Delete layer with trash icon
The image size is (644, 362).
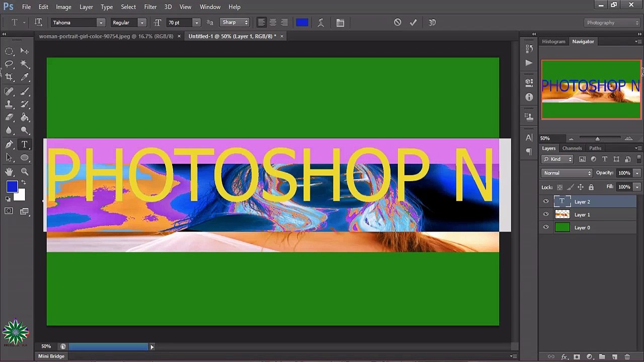coord(627,357)
